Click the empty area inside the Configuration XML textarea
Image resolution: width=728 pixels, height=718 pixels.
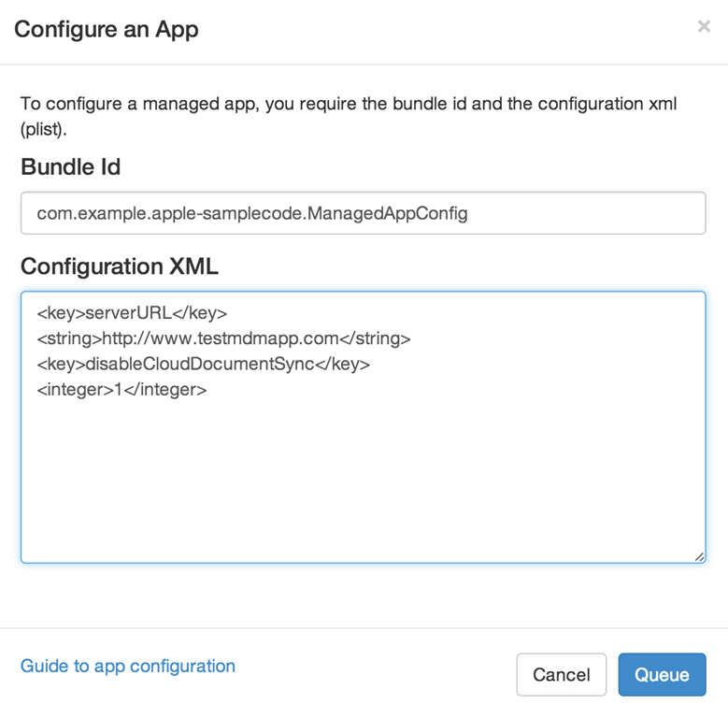pos(363,477)
